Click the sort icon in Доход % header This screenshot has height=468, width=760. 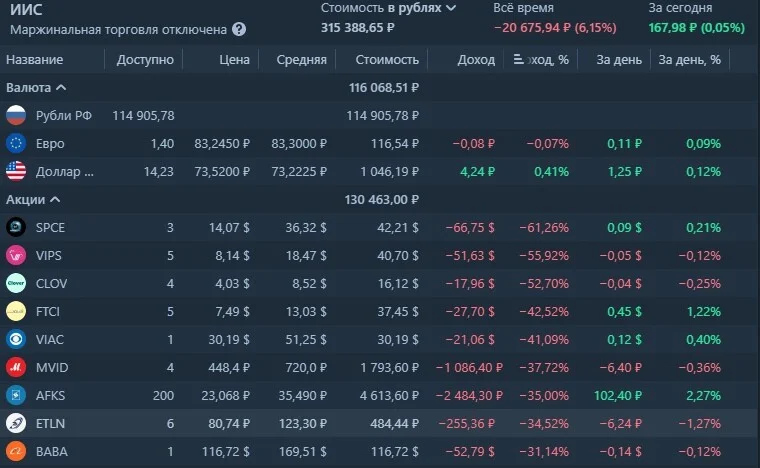[x=518, y=59]
